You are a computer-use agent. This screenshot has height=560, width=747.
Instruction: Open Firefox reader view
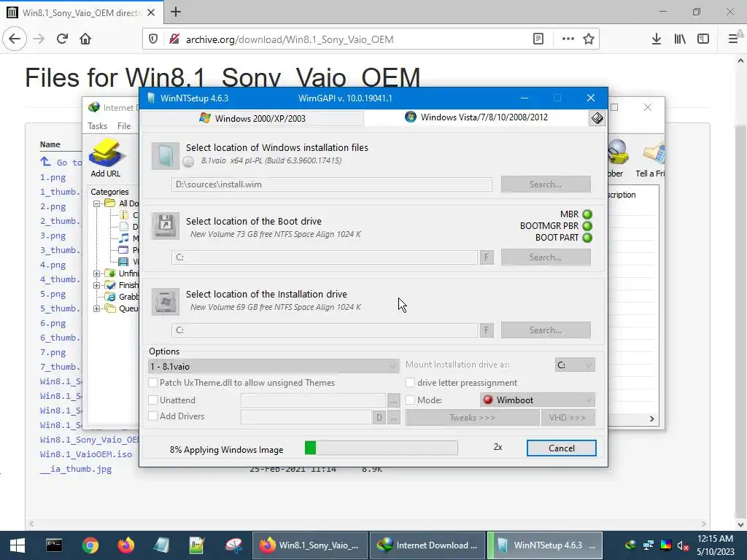point(538,39)
